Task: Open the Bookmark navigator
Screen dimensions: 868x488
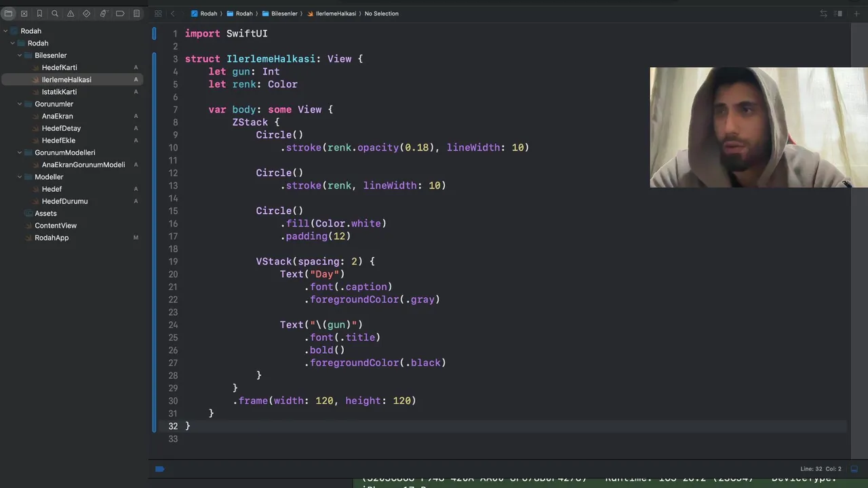Action: 39,14
